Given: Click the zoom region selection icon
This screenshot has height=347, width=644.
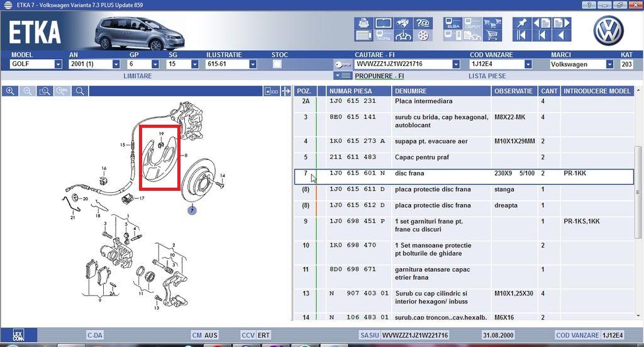Looking at the screenshot, I should (x=45, y=91).
